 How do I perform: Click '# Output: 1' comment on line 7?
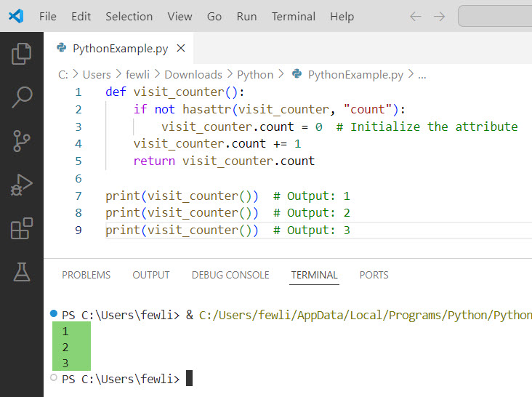312,196
